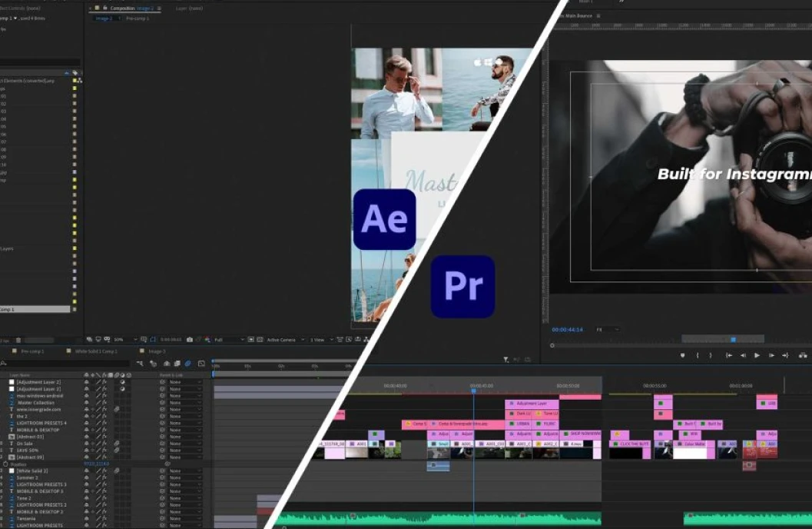Click the text layer icon of SAVE 50%
The image size is (812, 529).
point(12,451)
